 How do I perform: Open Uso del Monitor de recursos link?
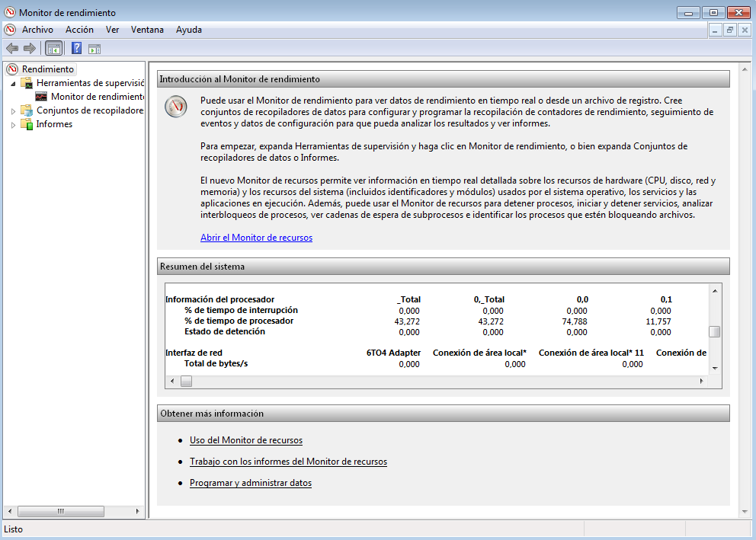click(x=246, y=440)
